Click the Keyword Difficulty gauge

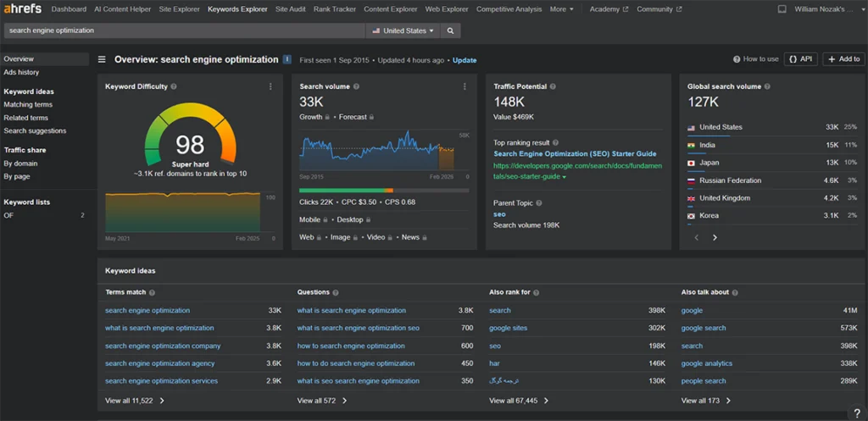(x=191, y=135)
